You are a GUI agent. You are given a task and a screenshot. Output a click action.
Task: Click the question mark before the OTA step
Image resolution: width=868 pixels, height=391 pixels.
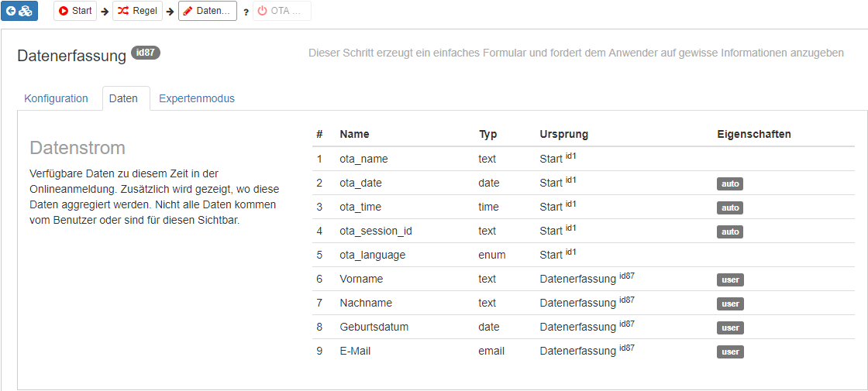click(x=246, y=12)
